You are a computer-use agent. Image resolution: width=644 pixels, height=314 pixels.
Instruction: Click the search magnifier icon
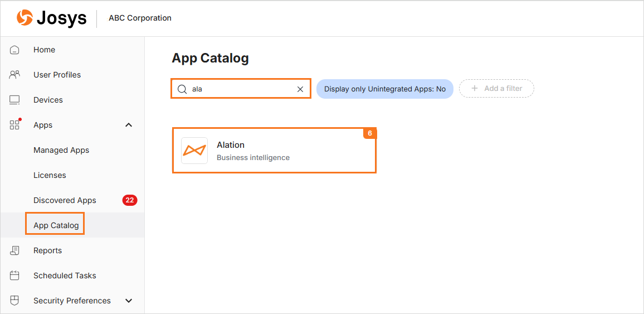click(x=182, y=89)
